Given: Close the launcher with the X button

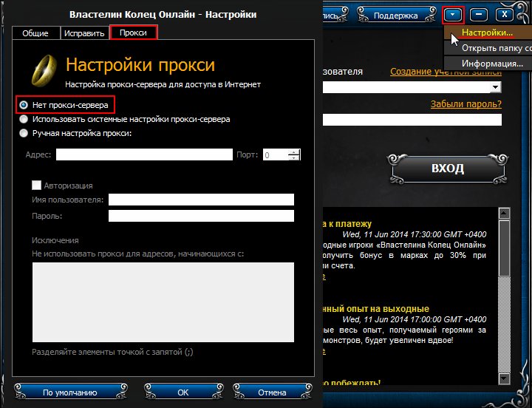Looking at the screenshot, I should [x=505, y=15].
